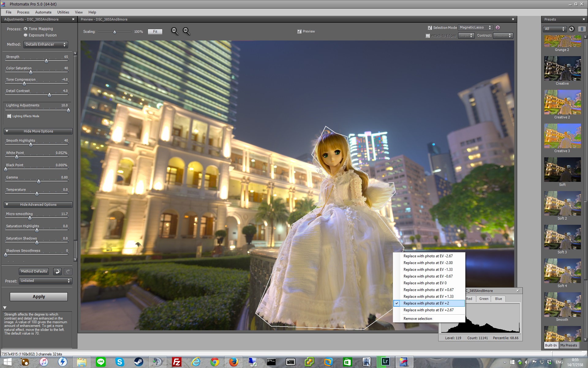Collapse the Hide Advanced Options section
The height and width of the screenshot is (368, 588).
(x=38, y=205)
